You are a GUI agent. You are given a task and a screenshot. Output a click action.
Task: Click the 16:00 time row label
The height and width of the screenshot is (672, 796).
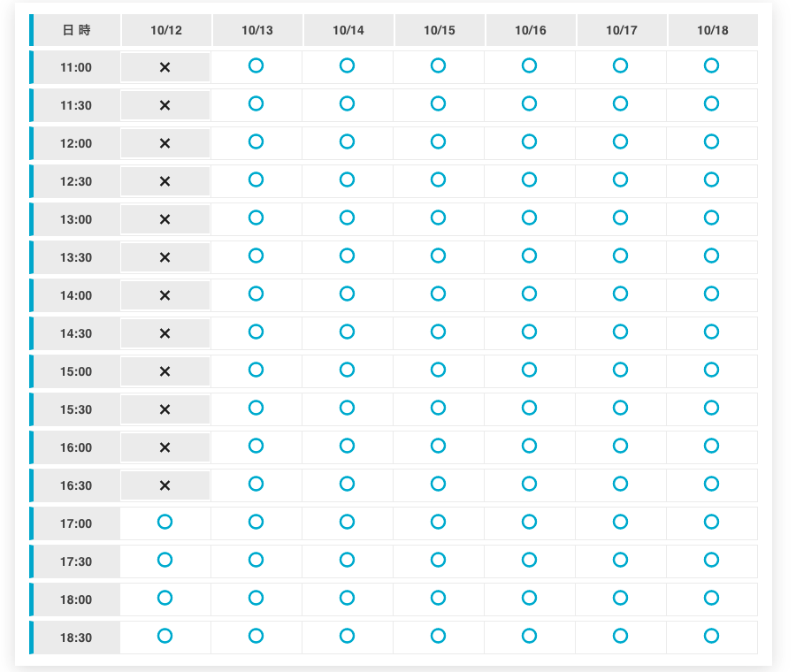77,447
